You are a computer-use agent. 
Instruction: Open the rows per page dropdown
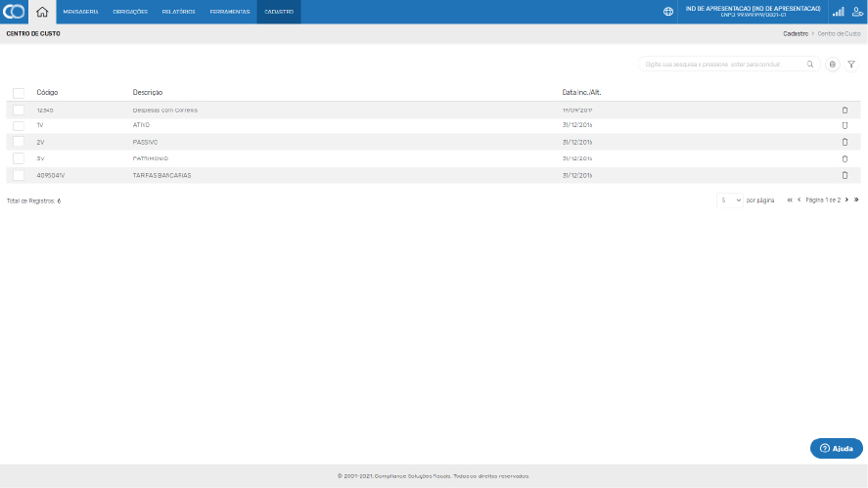pyautogui.click(x=730, y=200)
